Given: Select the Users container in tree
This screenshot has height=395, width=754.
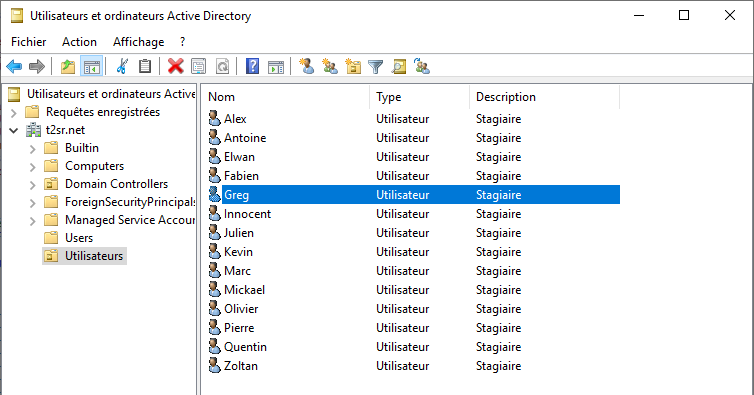Looking at the screenshot, I should tap(79, 238).
